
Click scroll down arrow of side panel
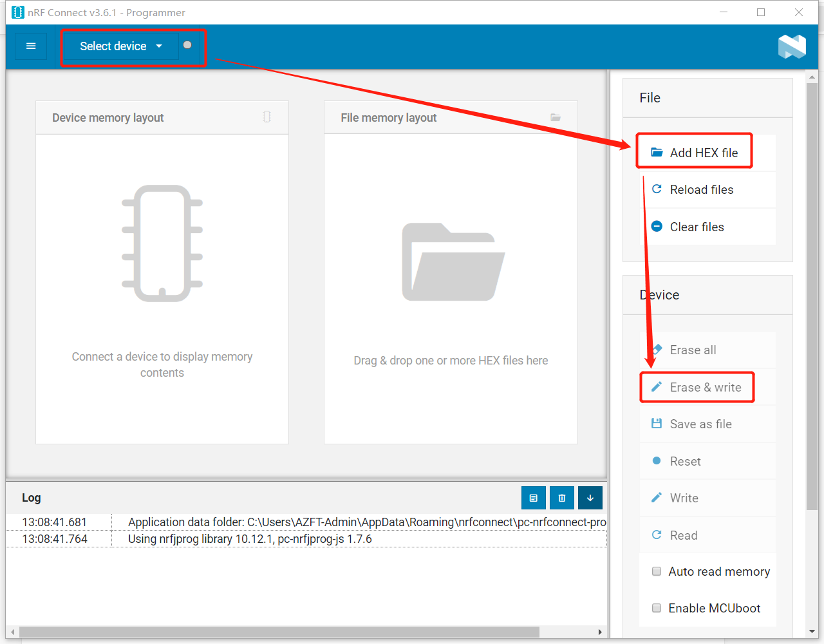pos(812,632)
